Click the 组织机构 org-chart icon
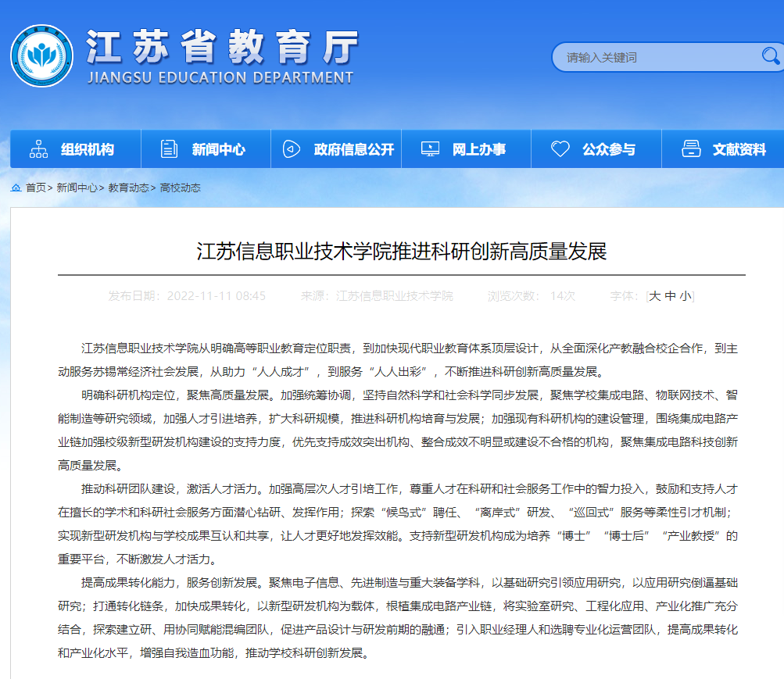 (38, 149)
